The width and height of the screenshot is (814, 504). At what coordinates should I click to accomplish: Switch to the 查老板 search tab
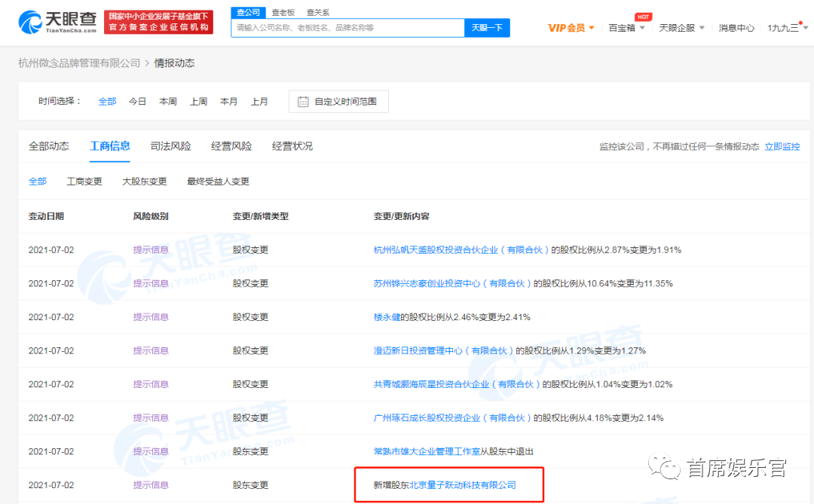pyautogui.click(x=283, y=13)
